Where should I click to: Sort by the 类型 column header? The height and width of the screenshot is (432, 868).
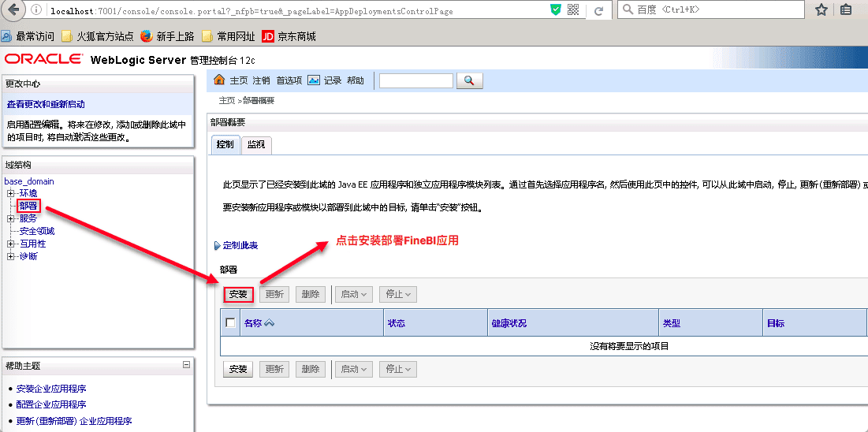(672, 323)
